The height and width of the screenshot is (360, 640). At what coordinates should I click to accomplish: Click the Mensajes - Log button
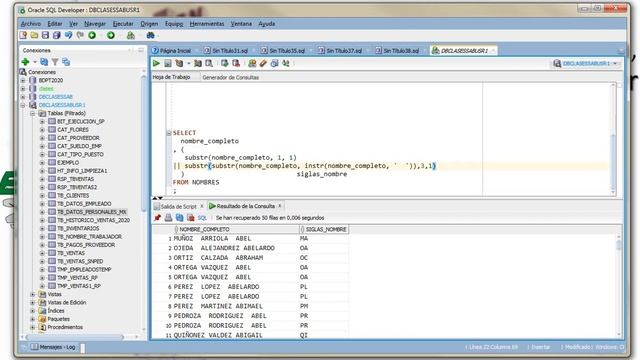[53, 347]
